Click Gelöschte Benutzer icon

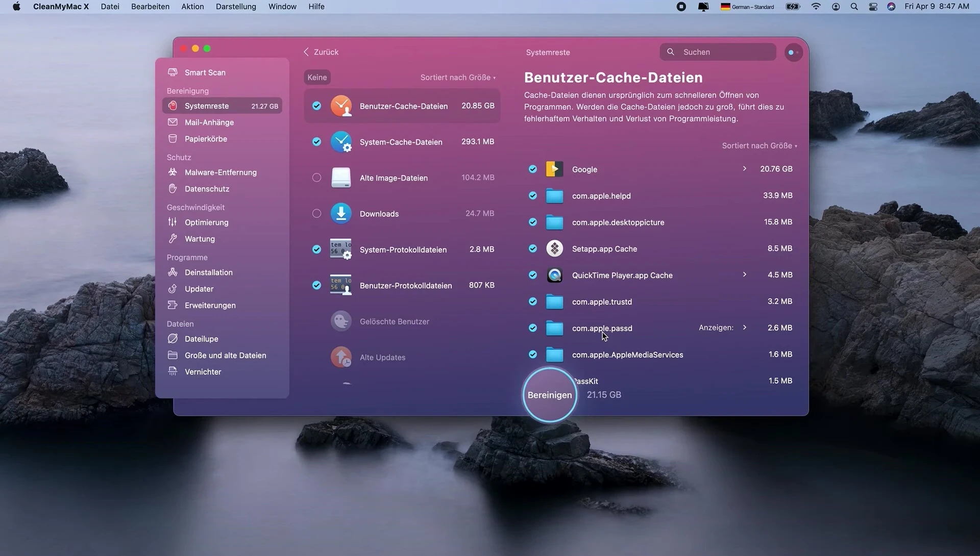click(341, 321)
